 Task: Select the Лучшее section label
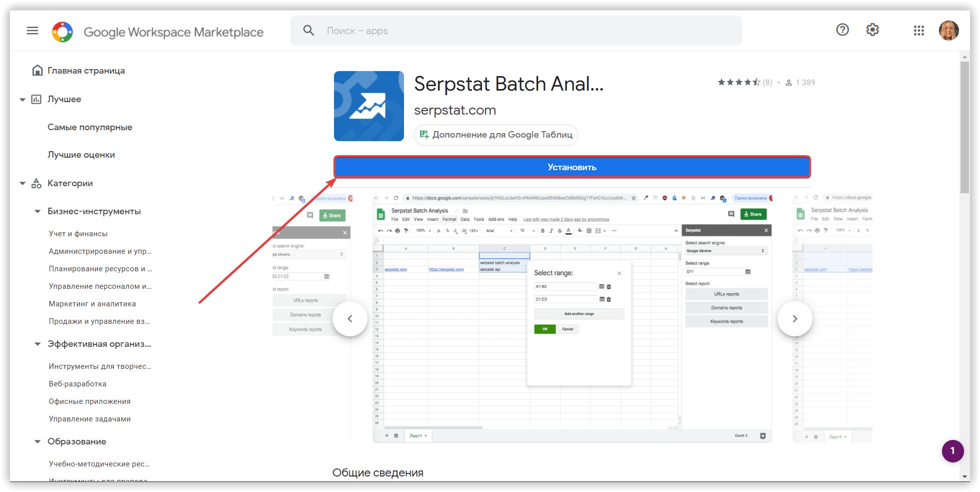[x=64, y=99]
